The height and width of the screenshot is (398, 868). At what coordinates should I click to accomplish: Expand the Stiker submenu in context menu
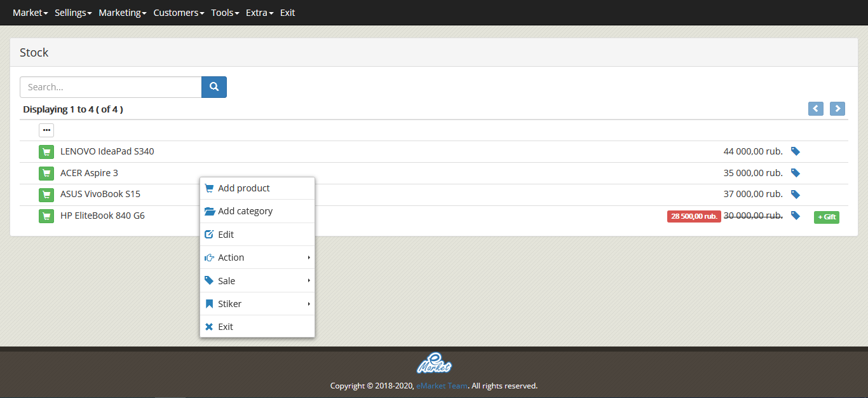[257, 304]
